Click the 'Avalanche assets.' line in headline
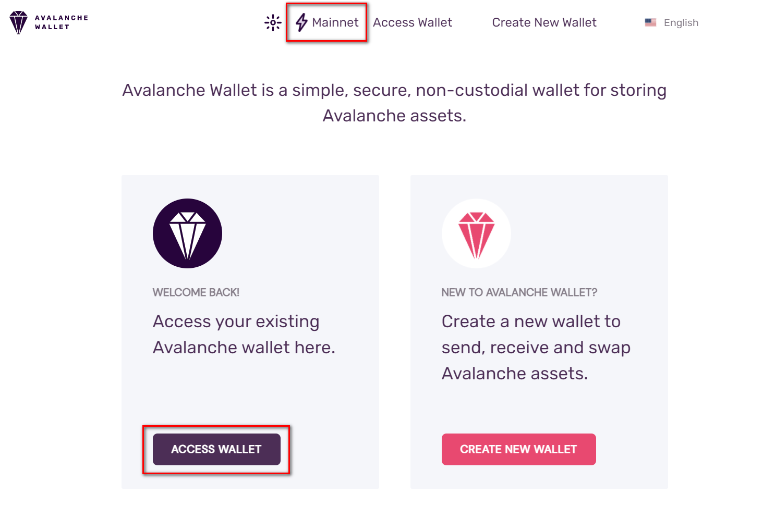Image resolution: width=775 pixels, height=532 pixels. pyautogui.click(x=394, y=116)
